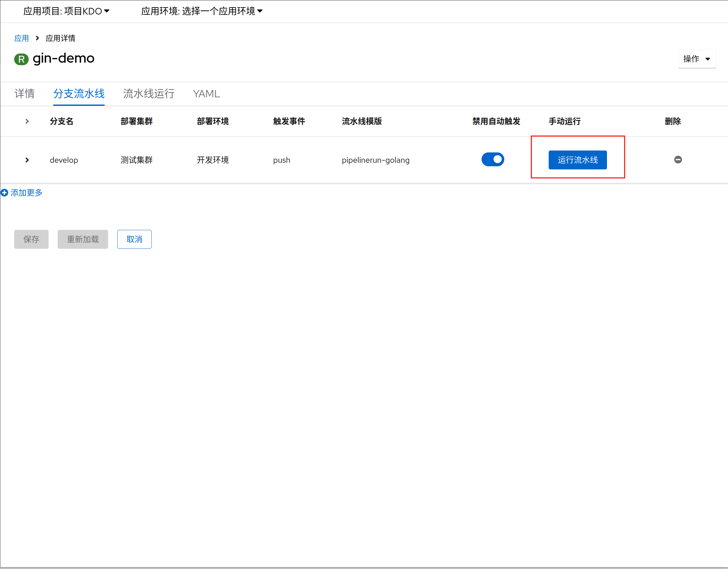728x569 pixels.
Task: Switch to the 详情 tab
Action: (x=24, y=94)
